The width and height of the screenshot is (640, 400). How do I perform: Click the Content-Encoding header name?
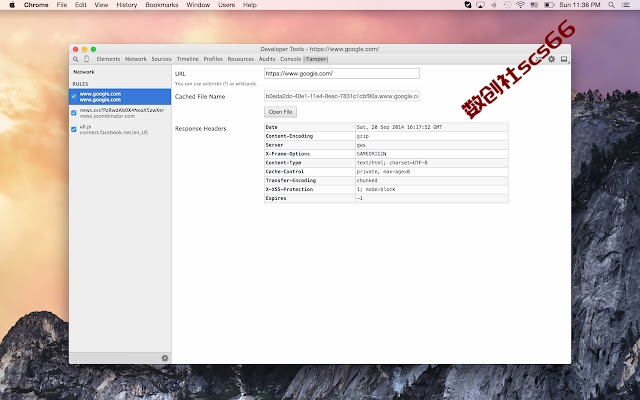289,136
